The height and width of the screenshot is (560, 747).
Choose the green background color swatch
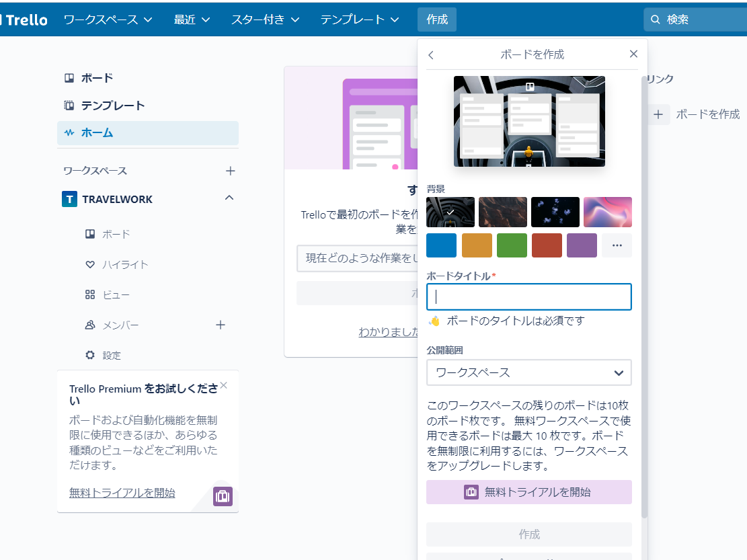512,245
